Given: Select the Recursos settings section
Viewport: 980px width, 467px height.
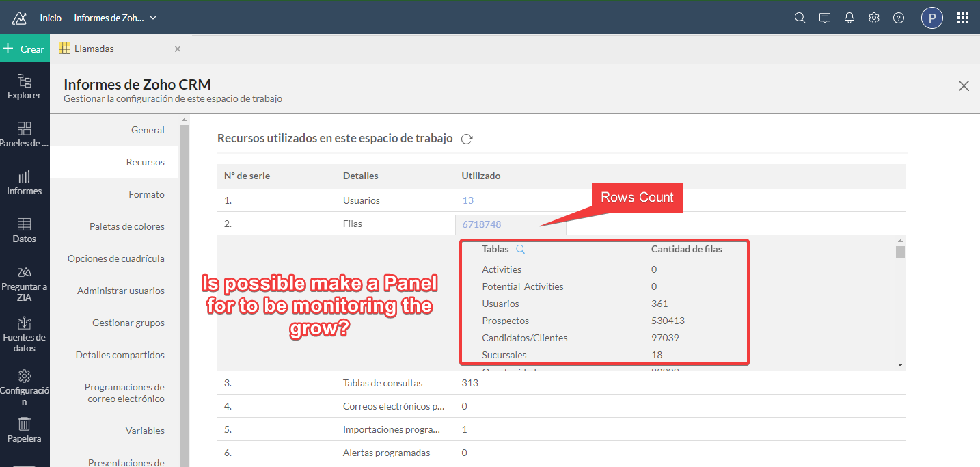Looking at the screenshot, I should [115, 162].
